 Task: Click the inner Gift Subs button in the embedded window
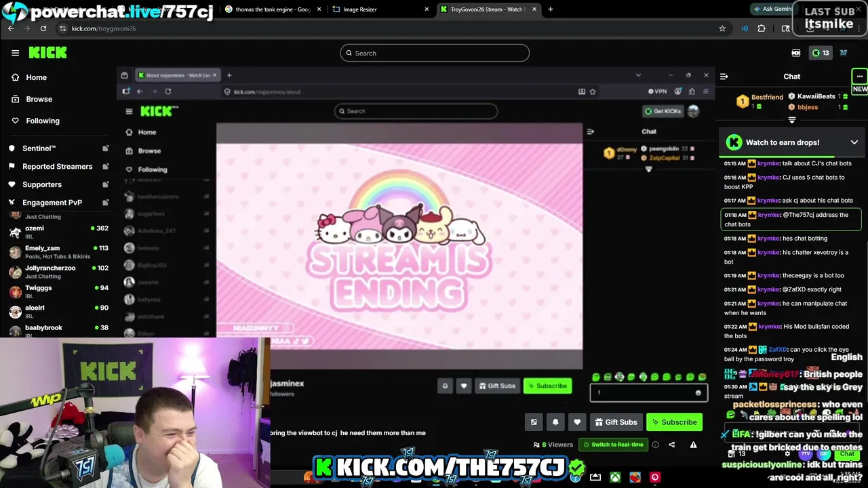pyautogui.click(x=496, y=386)
